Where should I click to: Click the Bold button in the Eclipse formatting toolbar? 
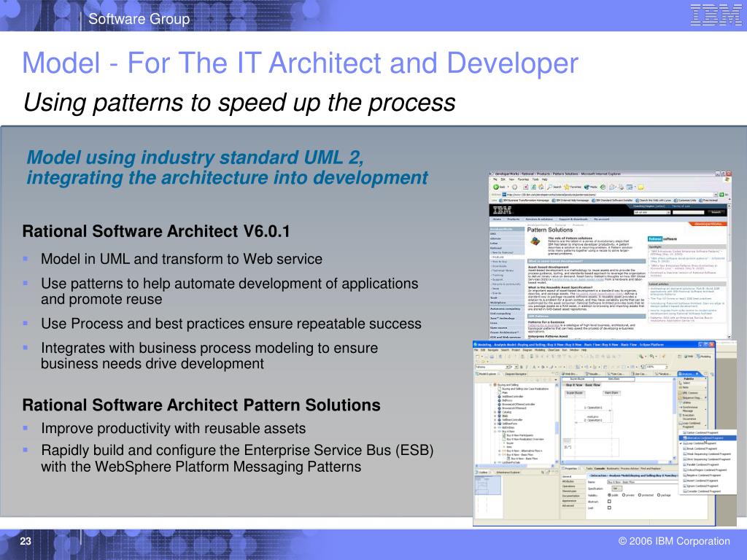click(x=521, y=367)
